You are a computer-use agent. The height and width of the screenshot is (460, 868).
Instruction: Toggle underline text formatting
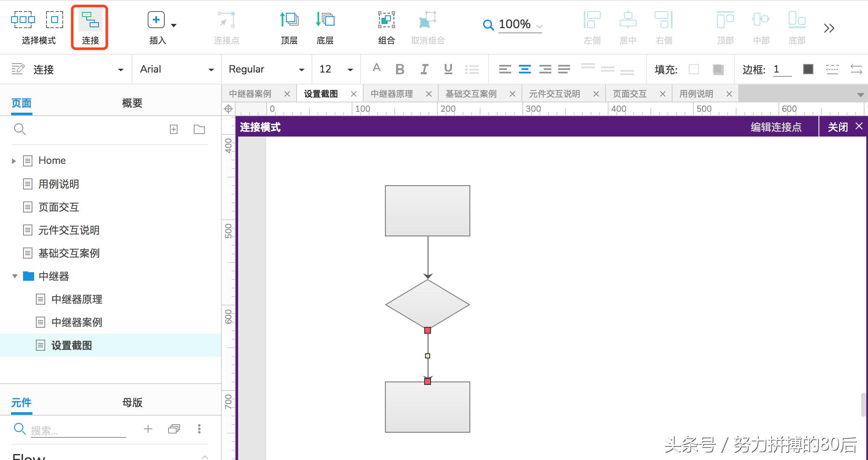tap(448, 69)
